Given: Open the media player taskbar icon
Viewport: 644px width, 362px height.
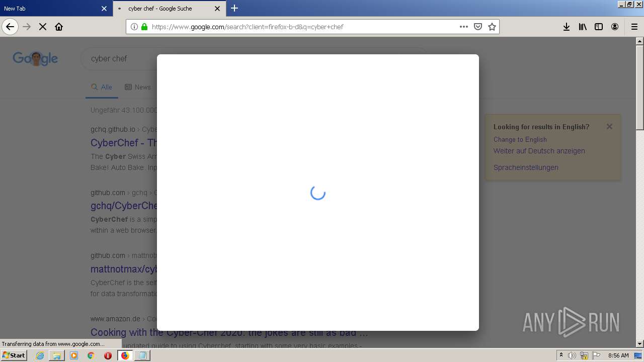Looking at the screenshot, I should coord(74,355).
